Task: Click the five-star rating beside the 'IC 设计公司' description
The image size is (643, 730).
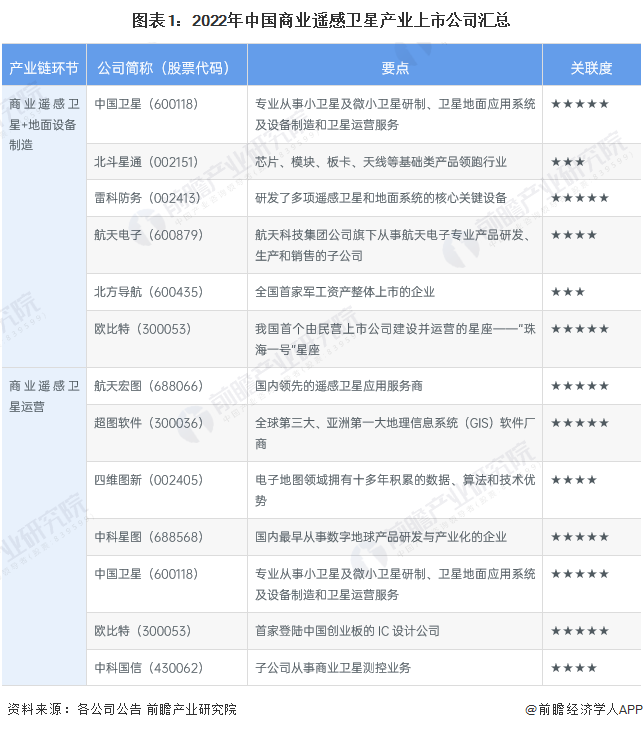Action: 580,631
